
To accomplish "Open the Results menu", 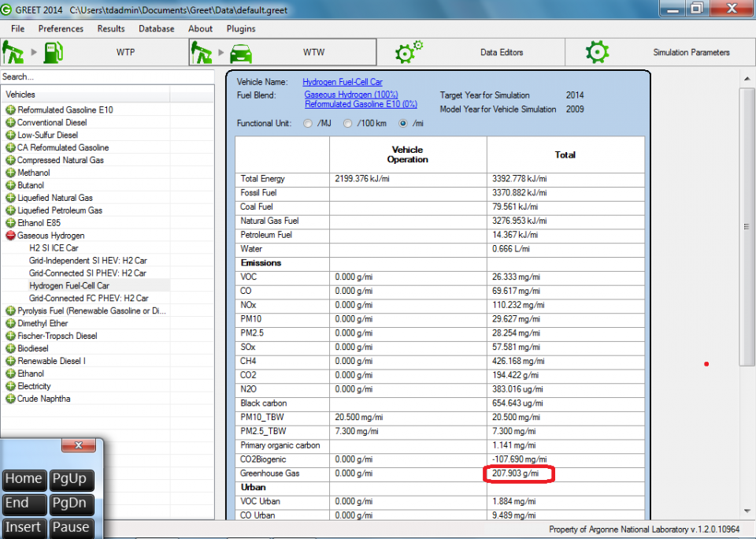I will coord(111,28).
